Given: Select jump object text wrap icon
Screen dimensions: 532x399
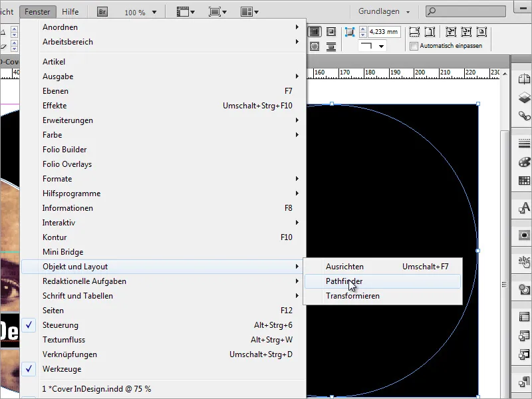Looking at the screenshot, I should point(331,46).
